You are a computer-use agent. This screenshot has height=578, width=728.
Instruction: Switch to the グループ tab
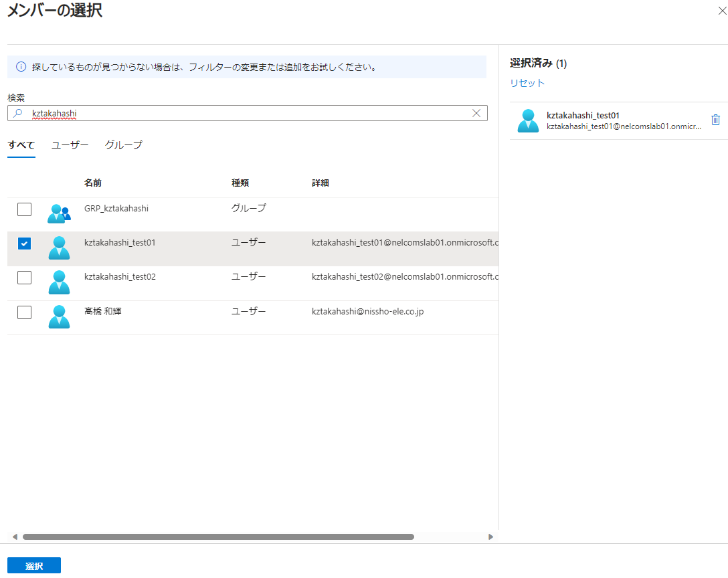pyautogui.click(x=123, y=144)
